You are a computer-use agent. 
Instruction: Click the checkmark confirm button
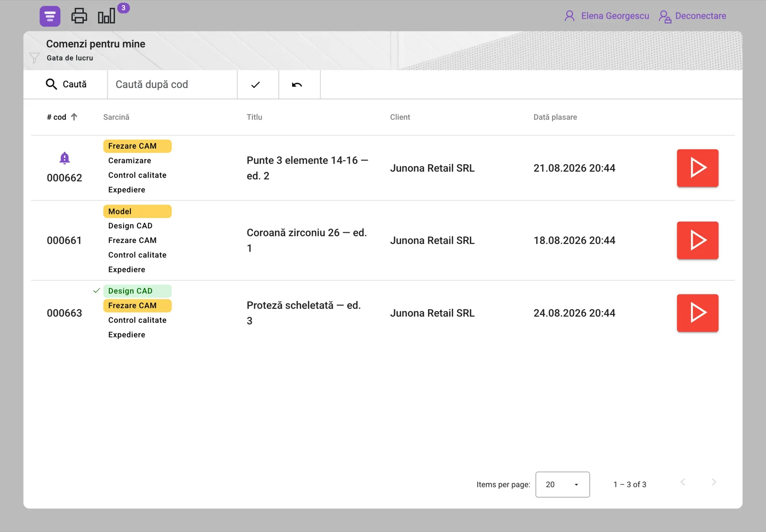coord(258,85)
